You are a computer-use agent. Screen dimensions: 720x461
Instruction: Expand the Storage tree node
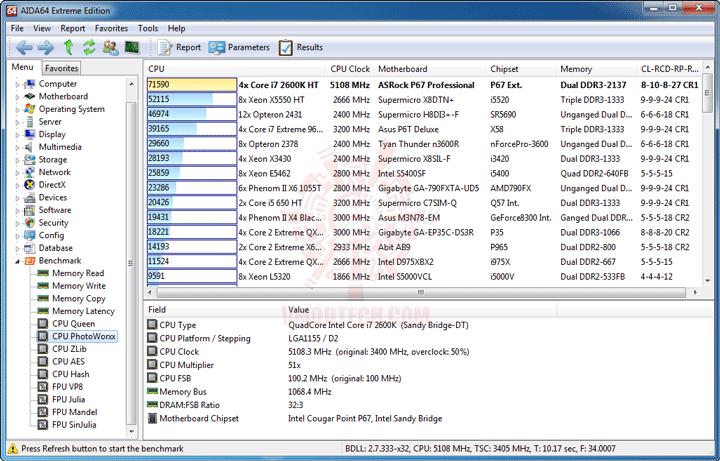(x=17, y=160)
